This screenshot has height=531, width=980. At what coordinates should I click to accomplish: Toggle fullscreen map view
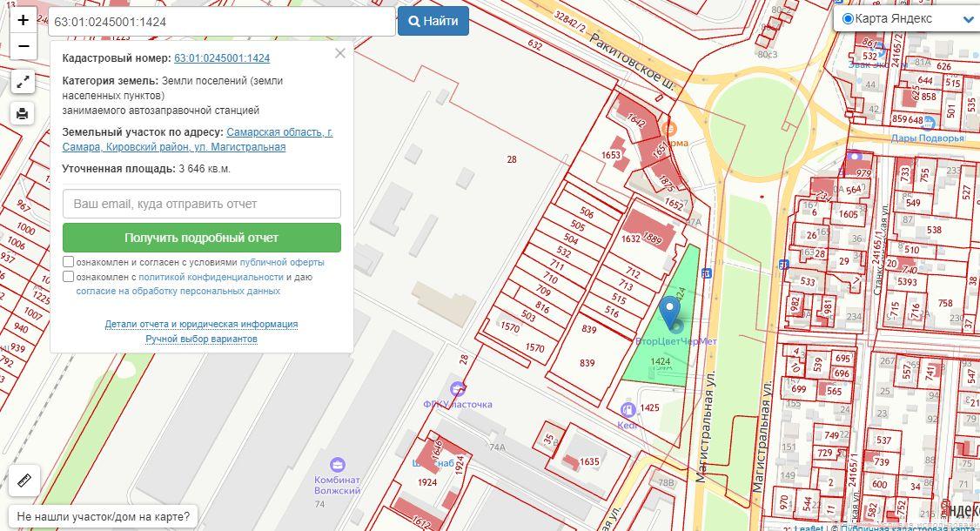point(23,83)
